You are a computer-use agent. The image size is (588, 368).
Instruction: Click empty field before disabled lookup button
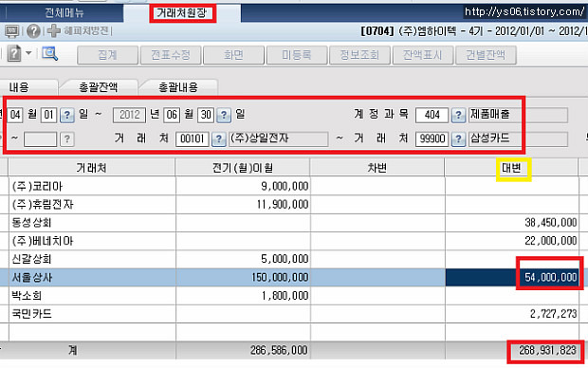pos(40,138)
